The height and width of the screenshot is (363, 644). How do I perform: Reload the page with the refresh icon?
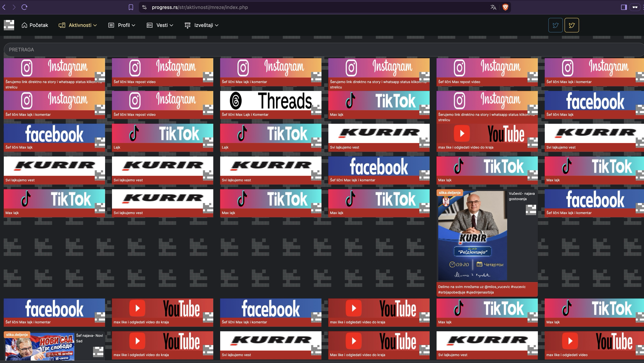click(x=24, y=7)
